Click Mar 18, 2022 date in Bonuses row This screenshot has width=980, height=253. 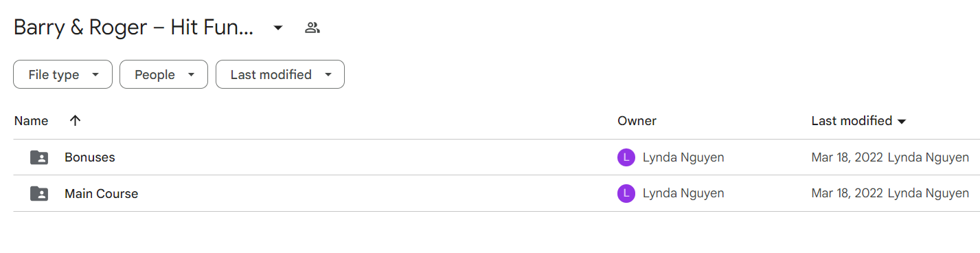pyautogui.click(x=847, y=157)
